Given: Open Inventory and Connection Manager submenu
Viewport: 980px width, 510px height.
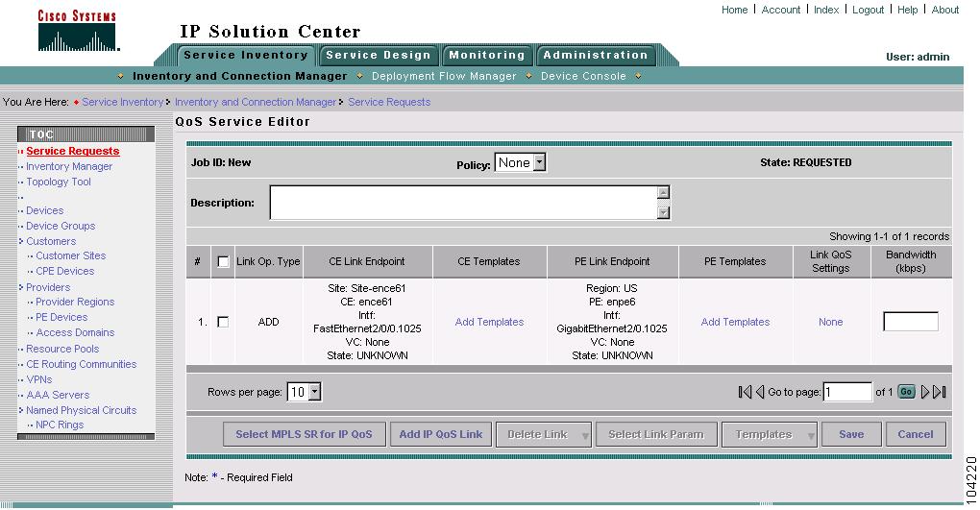Looking at the screenshot, I should pyautogui.click(x=240, y=76).
